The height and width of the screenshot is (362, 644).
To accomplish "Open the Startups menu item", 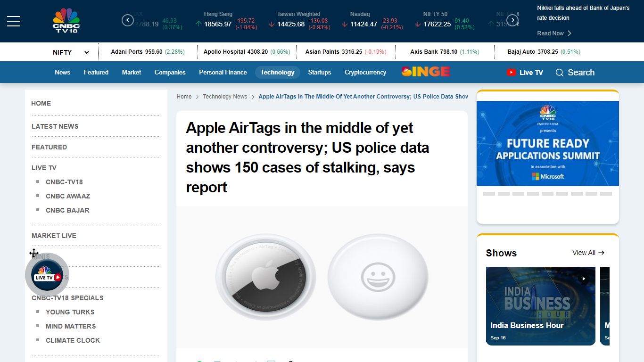I will point(320,72).
